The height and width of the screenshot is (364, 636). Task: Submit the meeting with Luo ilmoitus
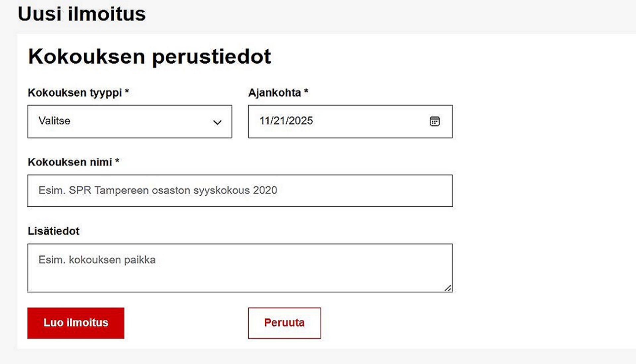tap(76, 323)
